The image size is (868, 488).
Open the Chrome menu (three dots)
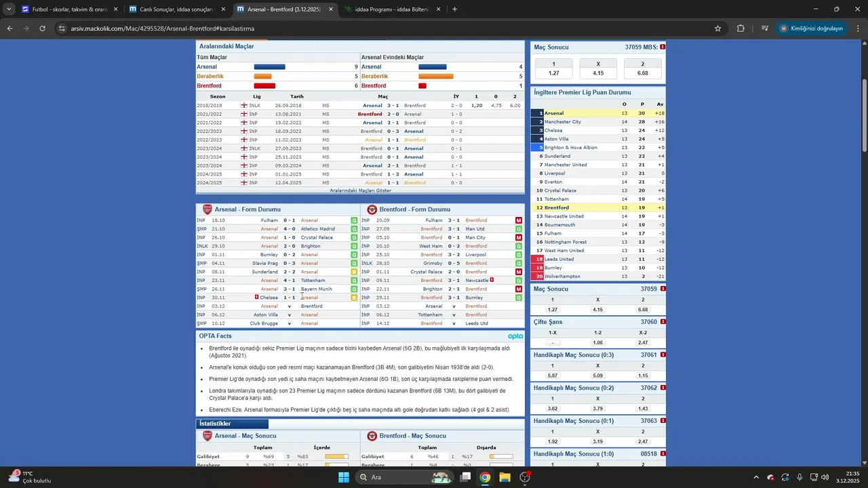[x=857, y=28]
